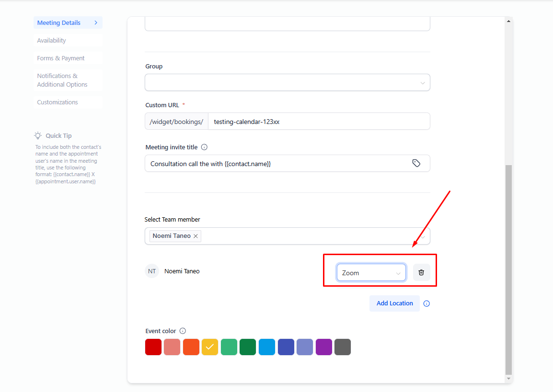This screenshot has width=553, height=392.
Task: Choose the purple event color swatch
Action: click(324, 347)
